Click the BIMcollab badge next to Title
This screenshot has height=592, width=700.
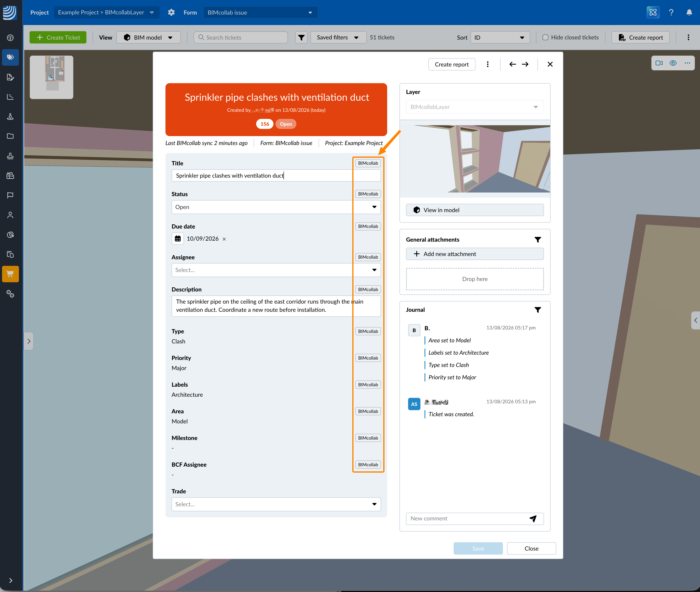click(x=368, y=163)
